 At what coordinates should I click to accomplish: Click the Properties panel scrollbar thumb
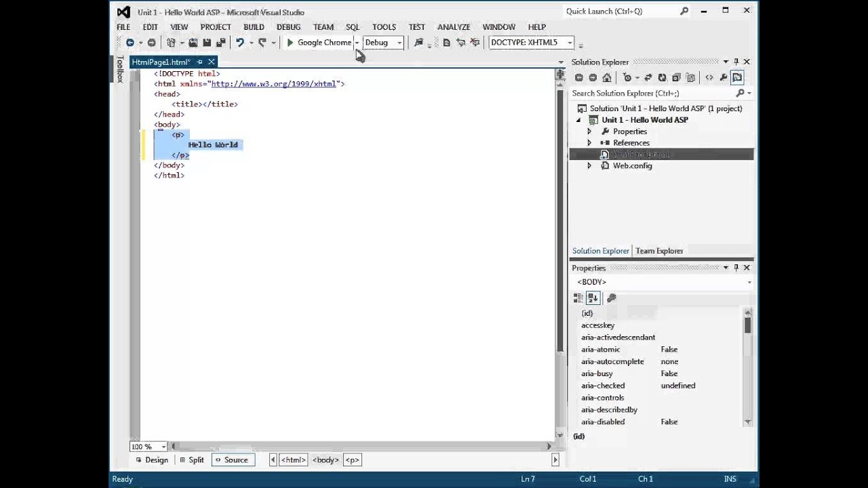[747, 325]
